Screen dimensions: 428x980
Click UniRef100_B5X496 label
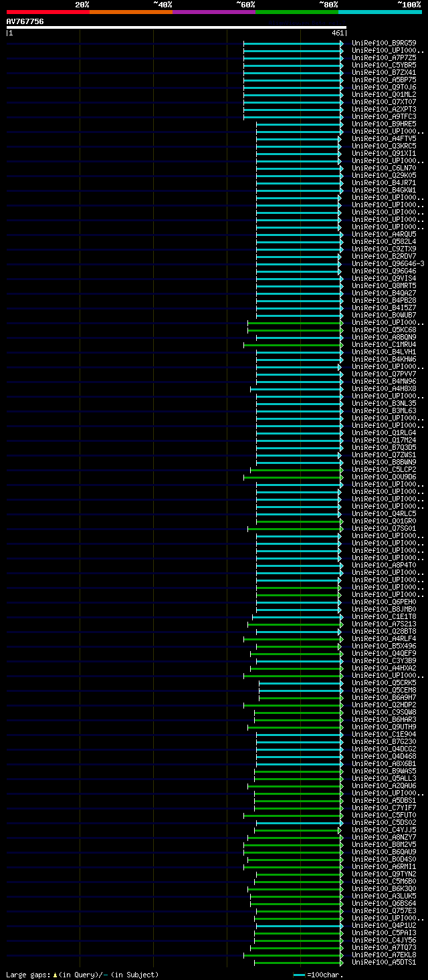[383, 646]
